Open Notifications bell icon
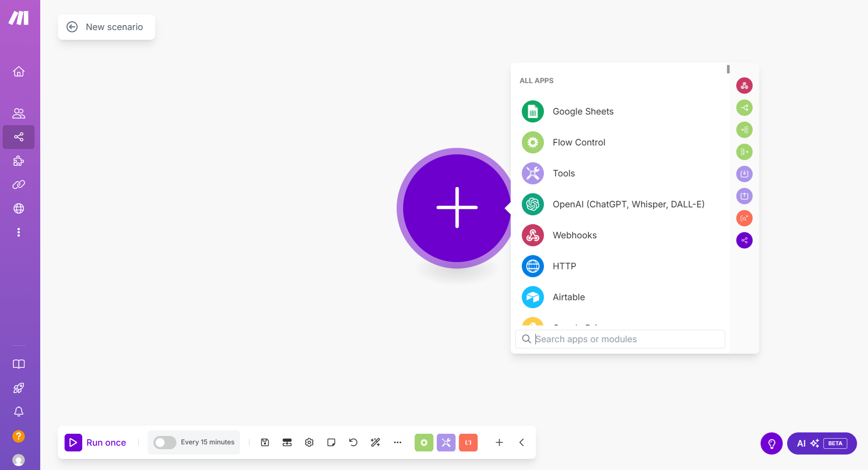Screen dimensions: 868x470 click(x=19, y=412)
